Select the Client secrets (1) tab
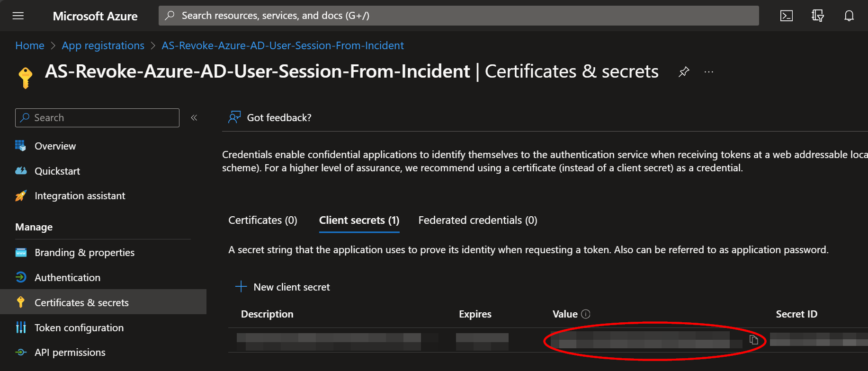868x371 pixels. tap(359, 220)
